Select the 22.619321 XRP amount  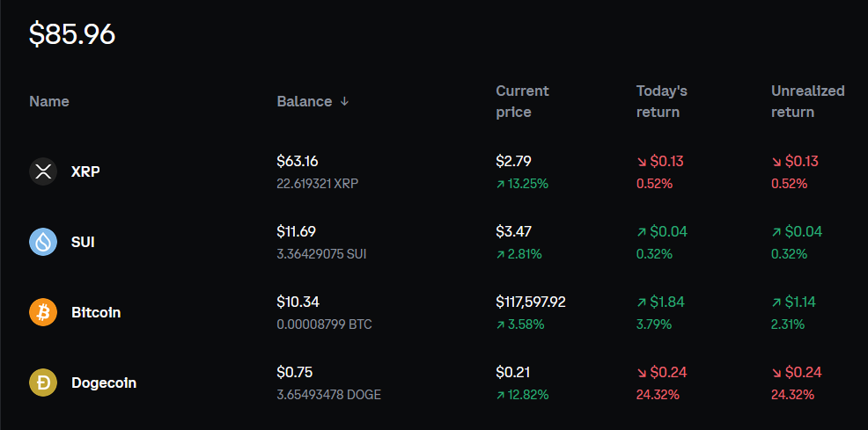318,184
